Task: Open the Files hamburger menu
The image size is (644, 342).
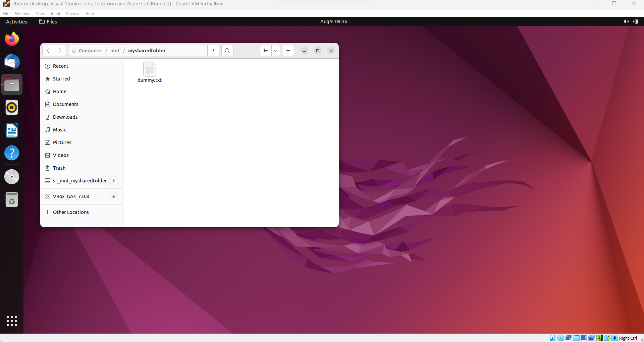Action: (x=288, y=51)
